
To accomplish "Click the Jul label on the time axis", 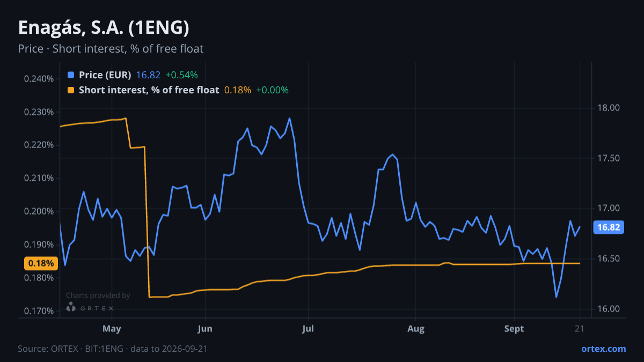I will (308, 328).
